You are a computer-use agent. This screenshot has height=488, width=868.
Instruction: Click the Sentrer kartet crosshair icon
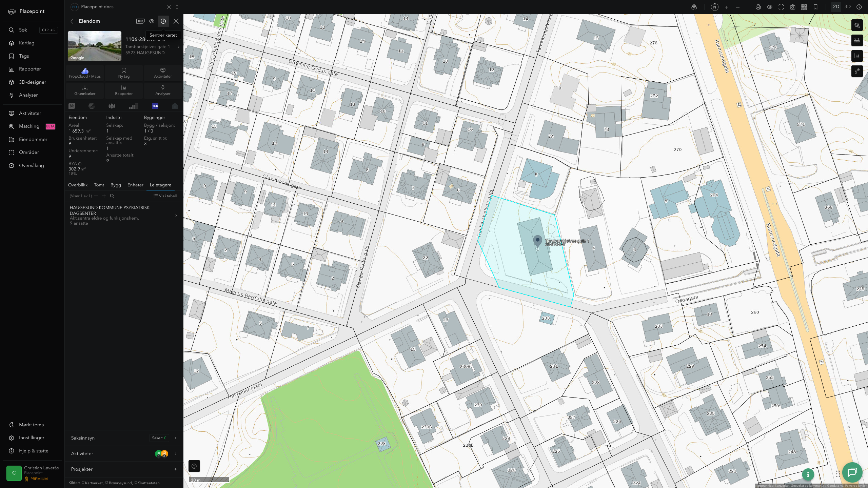point(163,21)
